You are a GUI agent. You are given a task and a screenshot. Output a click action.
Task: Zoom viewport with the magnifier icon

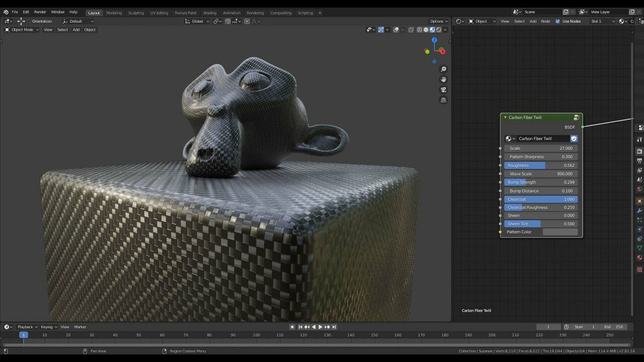[443, 69]
